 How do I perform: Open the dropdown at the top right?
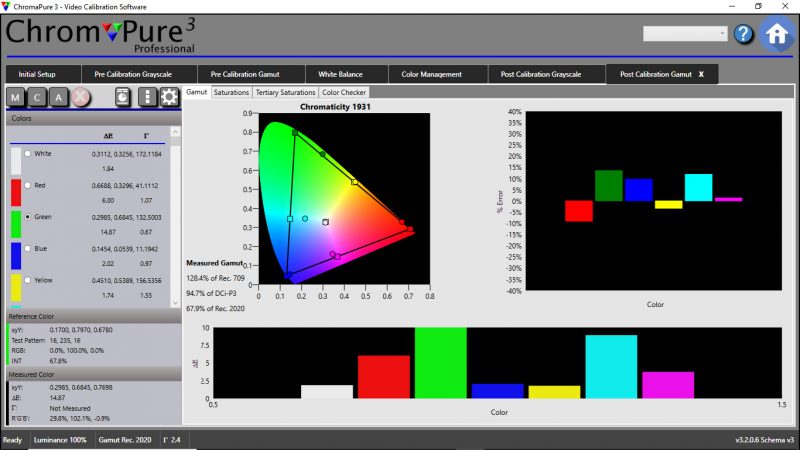point(685,34)
